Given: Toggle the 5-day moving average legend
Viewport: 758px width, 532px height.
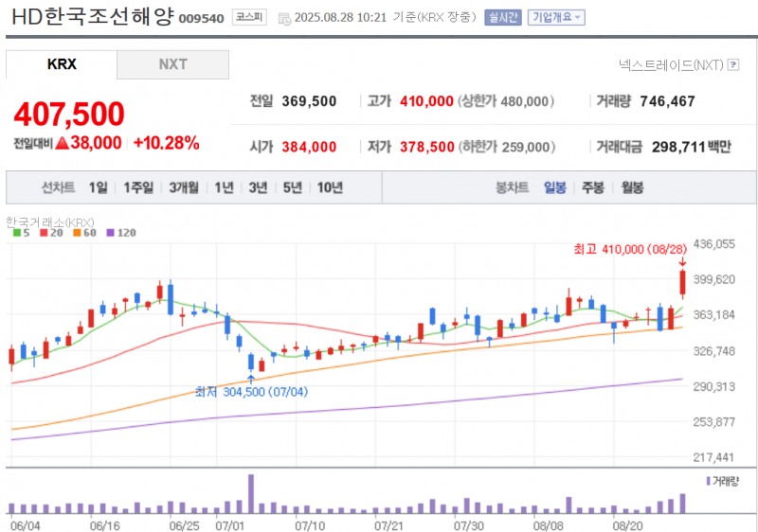Looking at the screenshot, I should 23,232.
